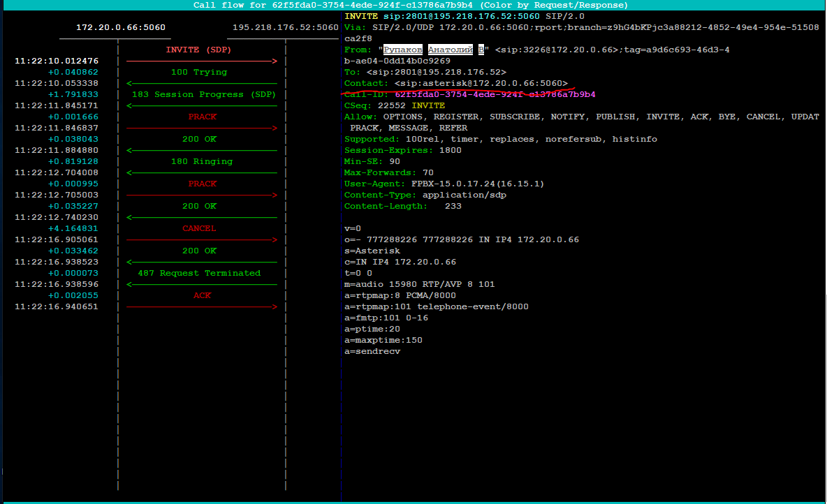This screenshot has height=504, width=827.
Task: Click the Call flow title bar
Action: pos(411,5)
